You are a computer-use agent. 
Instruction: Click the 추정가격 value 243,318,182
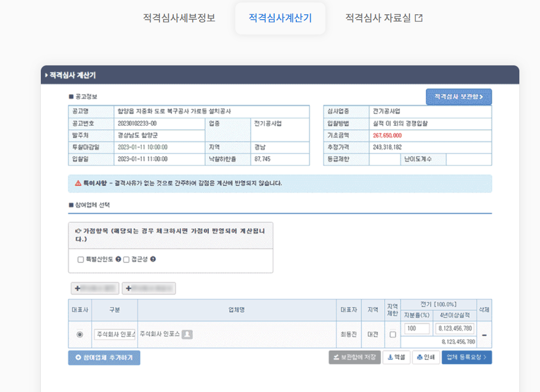click(387, 147)
